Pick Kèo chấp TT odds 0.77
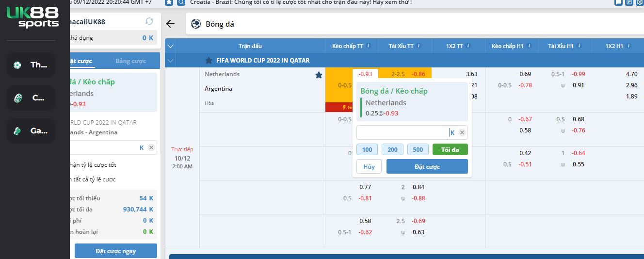The height and width of the screenshot is (259, 644). tap(365, 187)
